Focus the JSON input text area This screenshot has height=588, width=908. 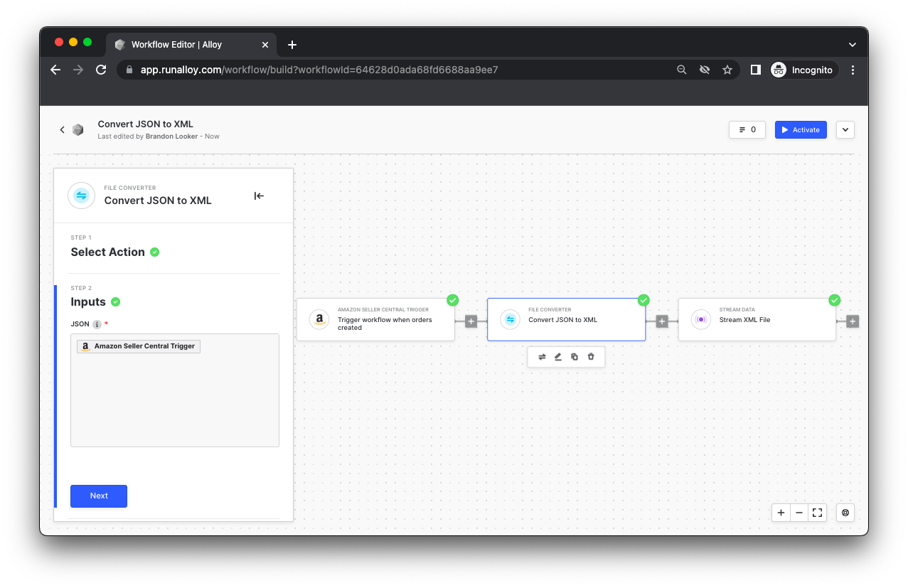[x=175, y=390]
